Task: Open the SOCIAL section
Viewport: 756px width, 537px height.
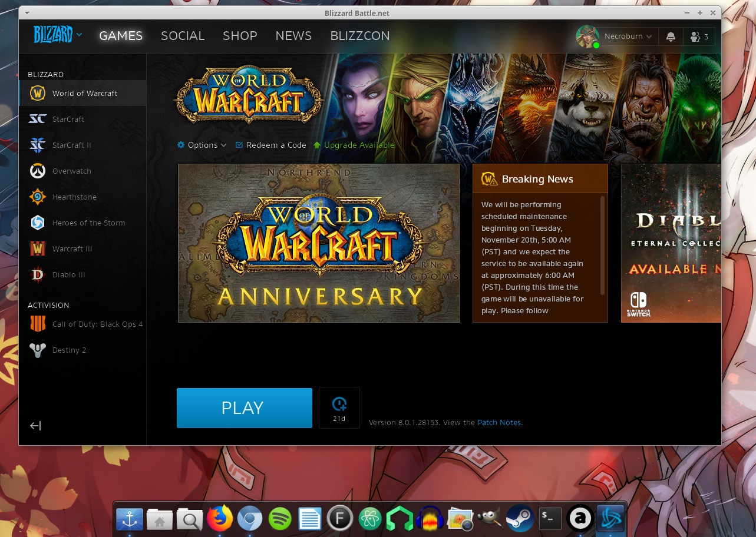Action: click(x=183, y=36)
